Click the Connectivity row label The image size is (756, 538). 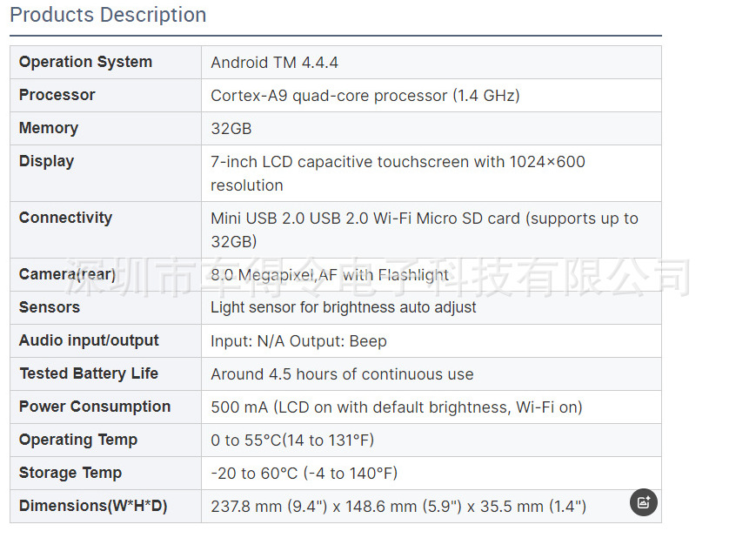[x=65, y=218]
